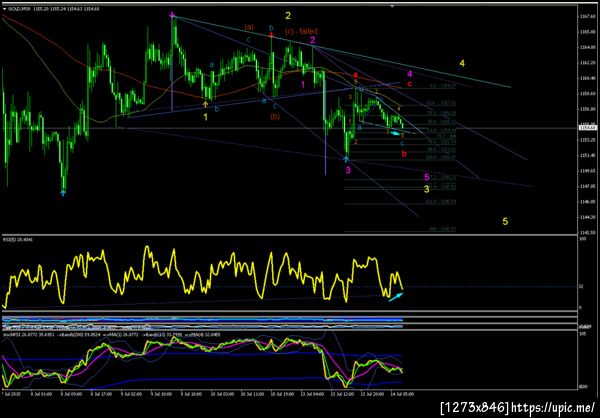Select the '(c) - failed' label

click(301, 31)
